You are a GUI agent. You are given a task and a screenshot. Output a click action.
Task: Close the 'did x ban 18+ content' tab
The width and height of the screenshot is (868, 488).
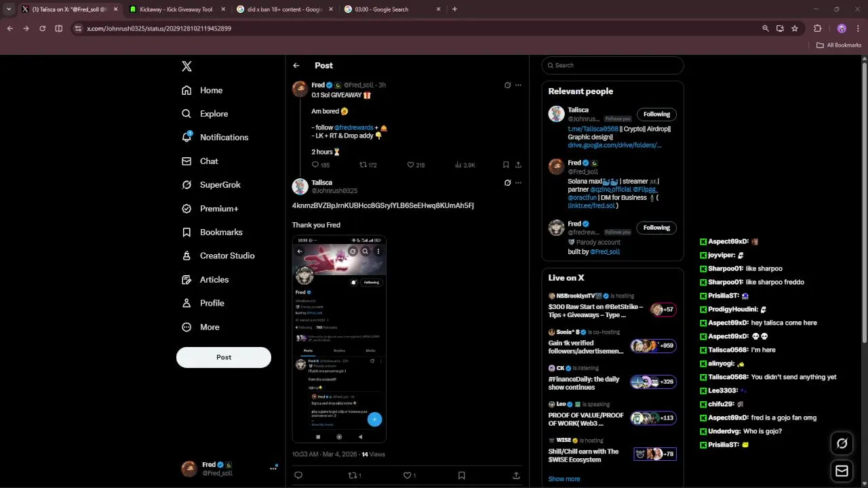(x=332, y=9)
